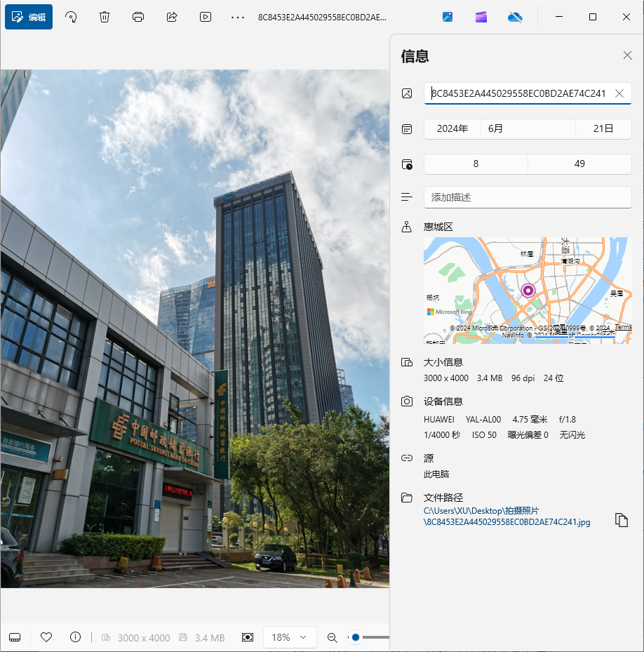The width and height of the screenshot is (644, 652).
Task: Open the 6月 month picker
Action: pyautogui.click(x=528, y=128)
